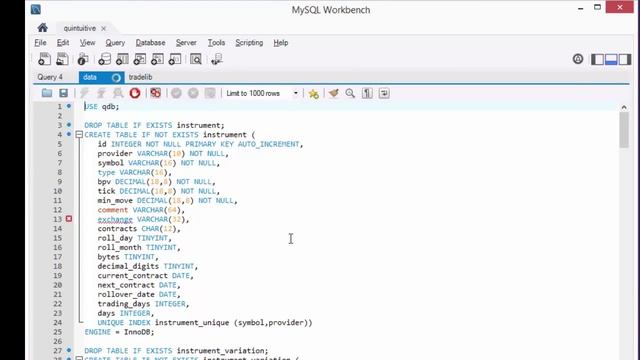Open the Home screen tab icon
The width and height of the screenshot is (640, 360).
[x=42, y=28]
